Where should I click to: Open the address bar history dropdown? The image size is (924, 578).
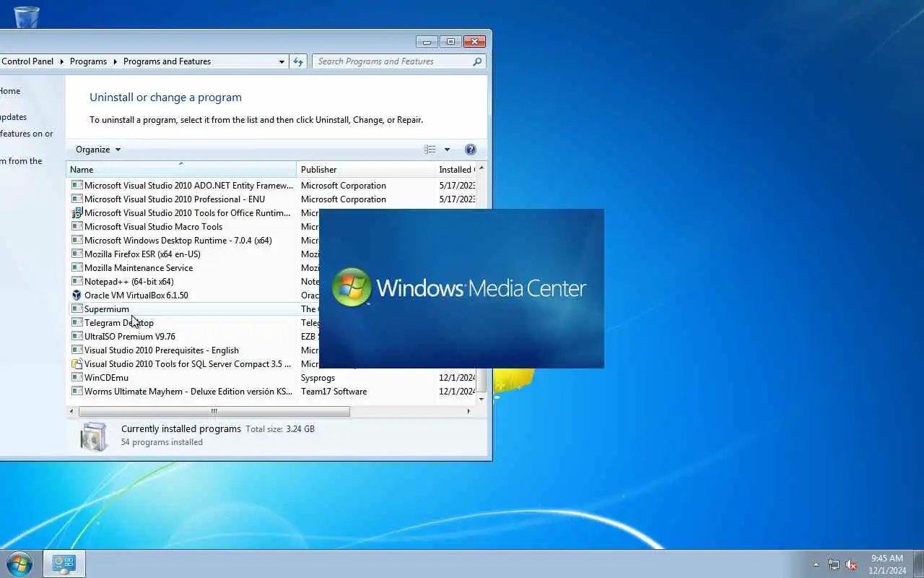[x=282, y=61]
